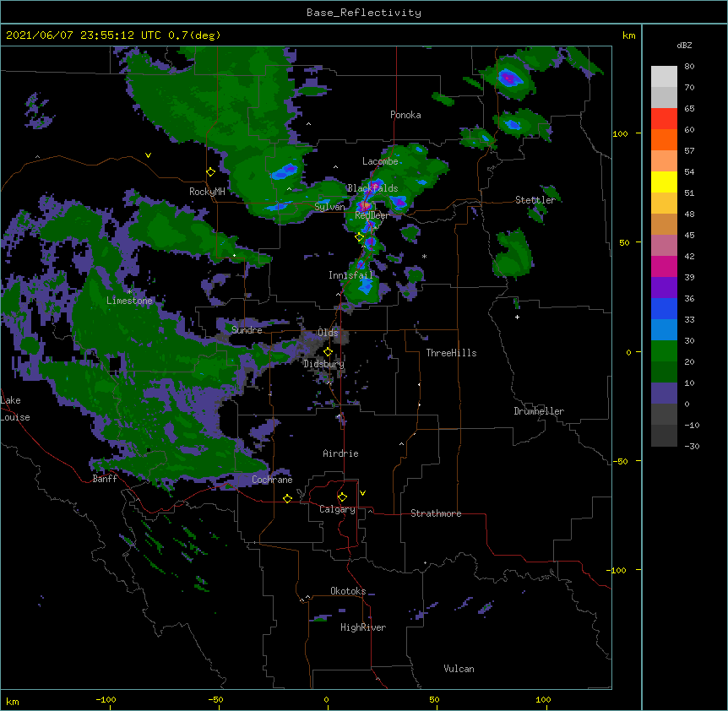Click the red 65 dBZ legend swatch
This screenshot has height=711, width=728.
point(664,119)
